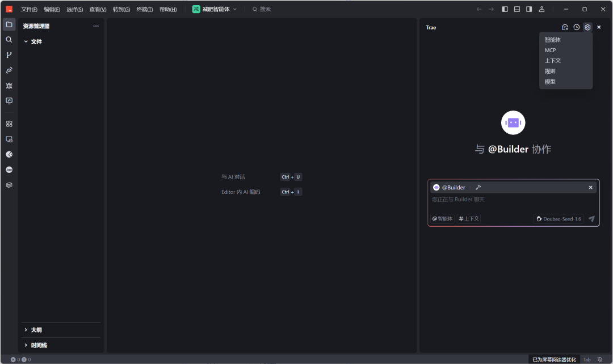Image resolution: width=613 pixels, height=364 pixels.
Task: Start a new chat in Trae panel
Action: (565, 27)
